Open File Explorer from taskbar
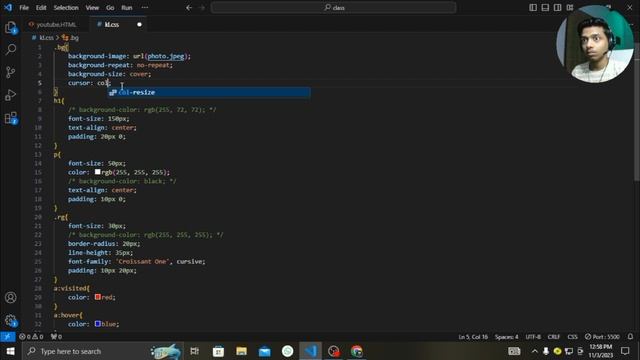This screenshot has height=360, width=640. coord(241,351)
